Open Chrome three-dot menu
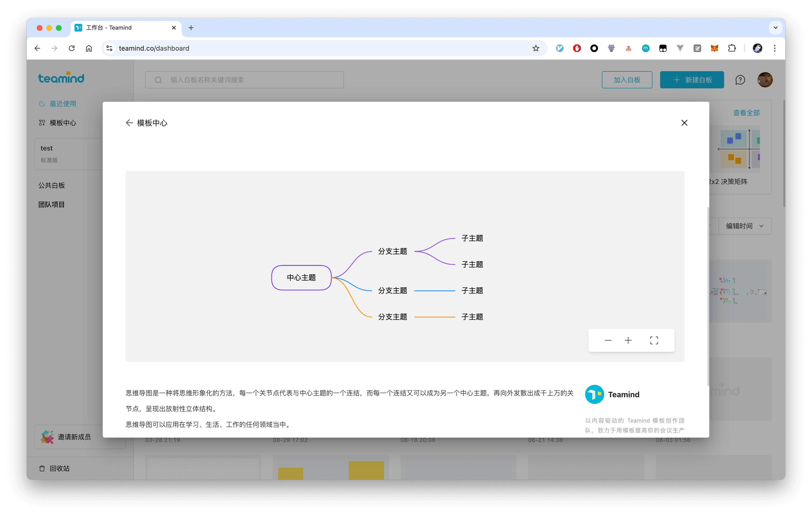The height and width of the screenshot is (515, 812). coord(775,48)
